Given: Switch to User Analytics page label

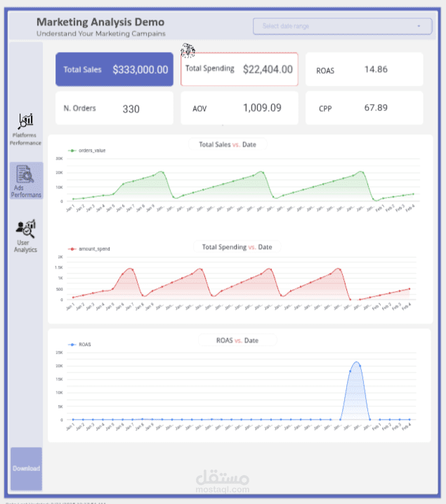Looking at the screenshot, I should [x=25, y=246].
